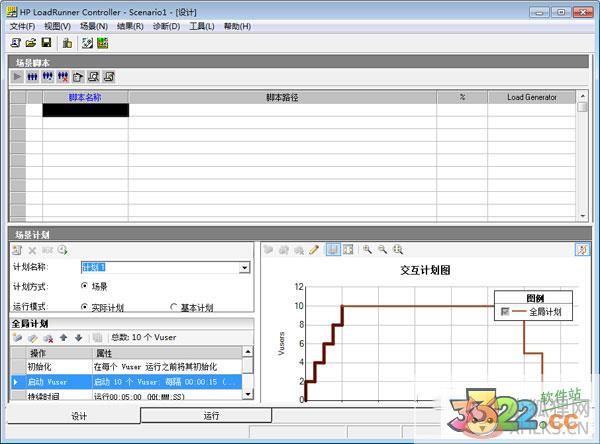Click the Run-Time Settings icon
600x444 pixels.
click(78, 77)
